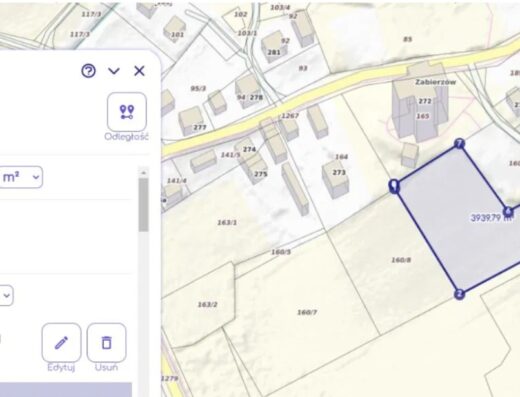Expand the lower dropdown arrow in the panel
Screen dimensions: 520x397
(6, 295)
